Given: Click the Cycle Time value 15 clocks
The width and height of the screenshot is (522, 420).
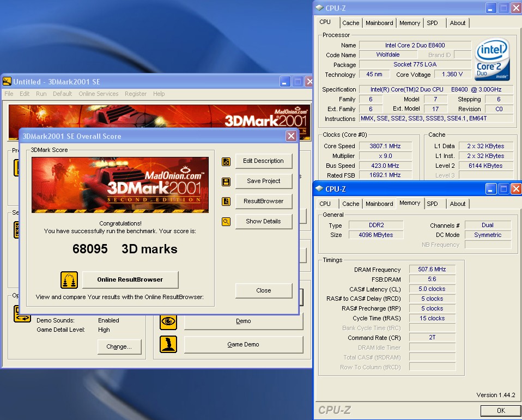Looking at the screenshot, I should coord(432,318).
